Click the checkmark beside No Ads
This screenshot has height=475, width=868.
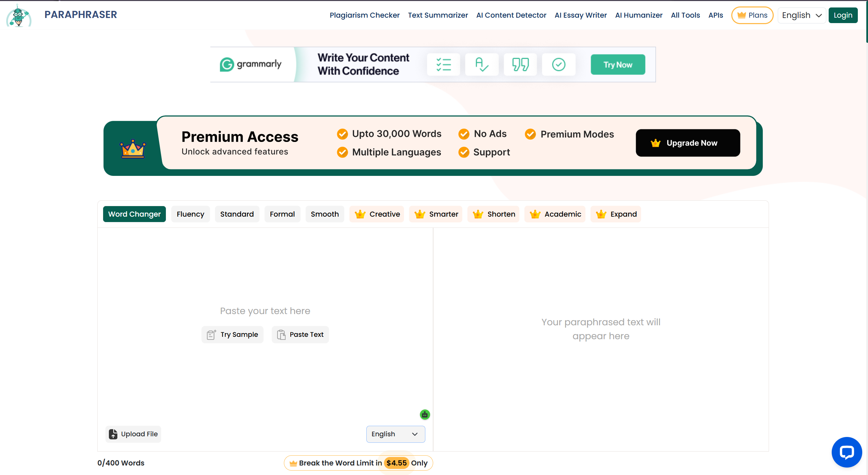(464, 134)
